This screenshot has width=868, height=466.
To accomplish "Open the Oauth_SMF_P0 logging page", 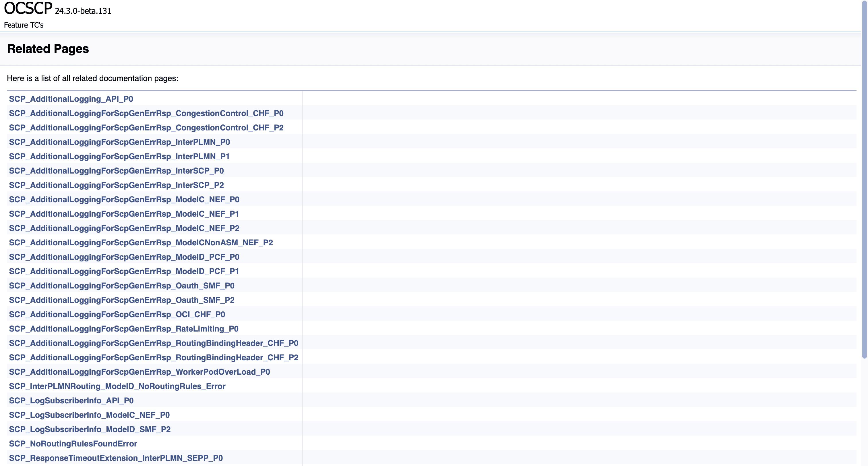I will pos(122,286).
